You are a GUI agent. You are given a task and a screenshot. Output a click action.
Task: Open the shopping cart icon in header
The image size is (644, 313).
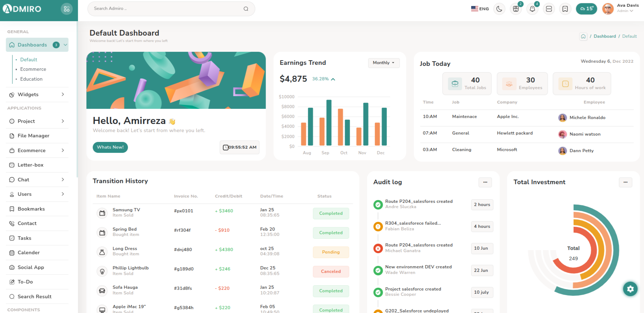516,9
